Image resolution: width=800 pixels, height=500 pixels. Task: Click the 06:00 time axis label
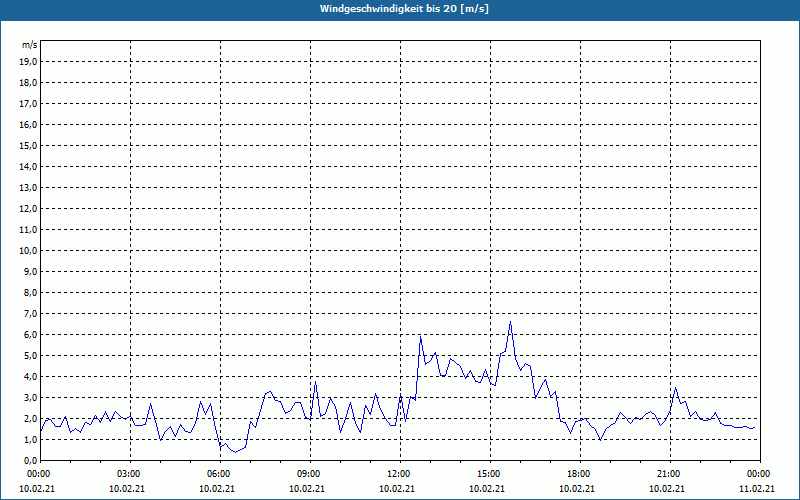[219, 474]
